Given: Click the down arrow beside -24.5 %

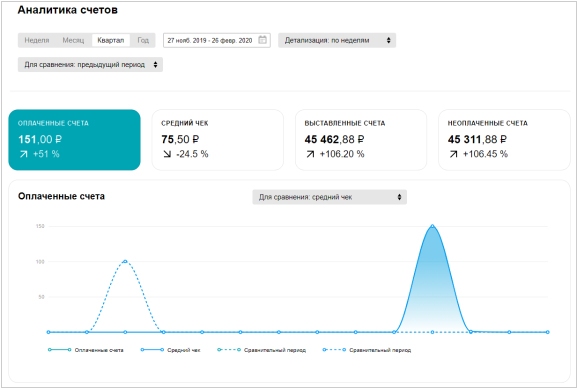Looking at the screenshot, I should point(167,154).
